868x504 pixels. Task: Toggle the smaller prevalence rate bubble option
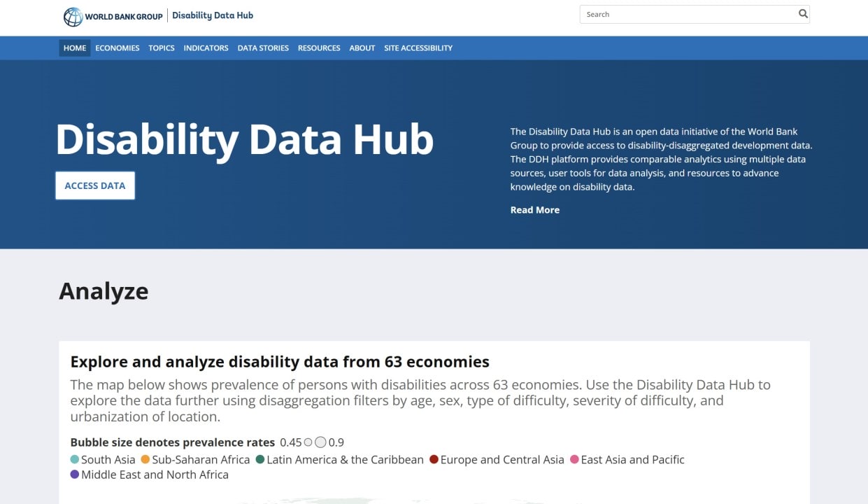[308, 442]
